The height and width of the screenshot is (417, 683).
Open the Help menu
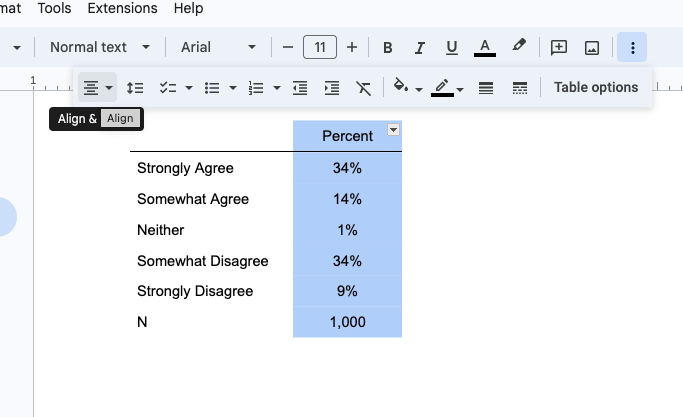tap(188, 9)
